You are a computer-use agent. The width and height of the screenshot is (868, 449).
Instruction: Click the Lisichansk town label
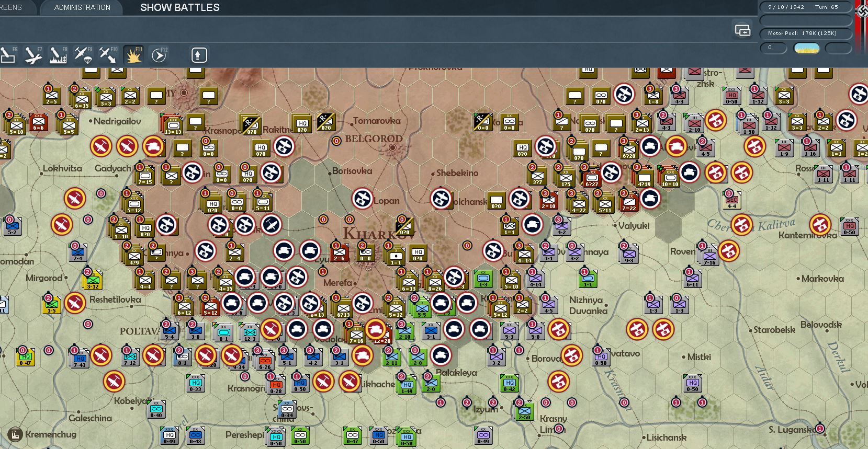pos(667,438)
